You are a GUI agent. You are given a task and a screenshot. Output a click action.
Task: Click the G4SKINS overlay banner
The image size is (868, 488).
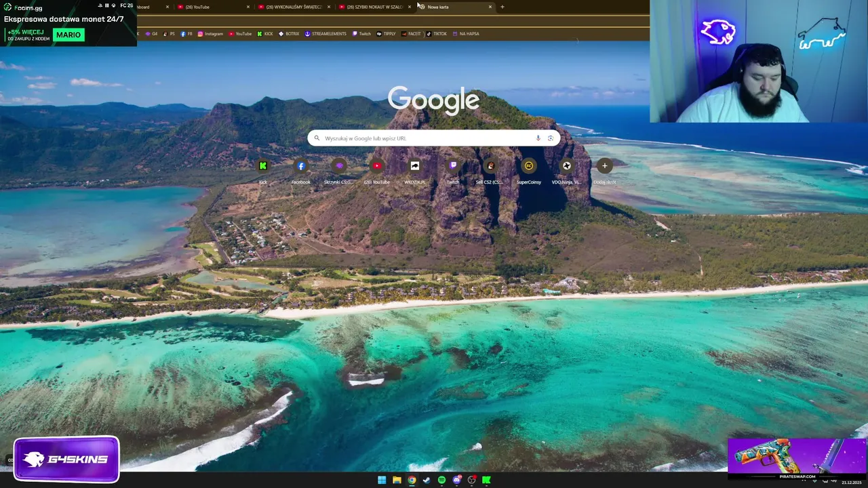coord(66,459)
